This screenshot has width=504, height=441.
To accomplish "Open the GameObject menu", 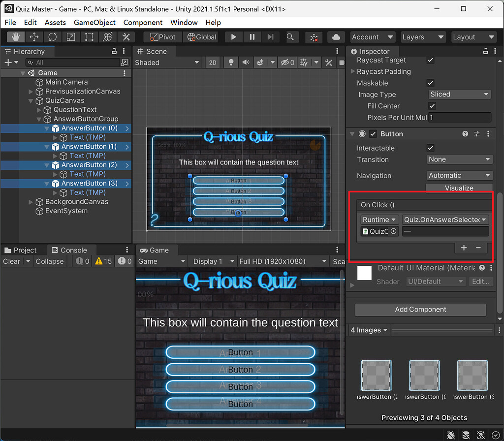I will coord(94,22).
